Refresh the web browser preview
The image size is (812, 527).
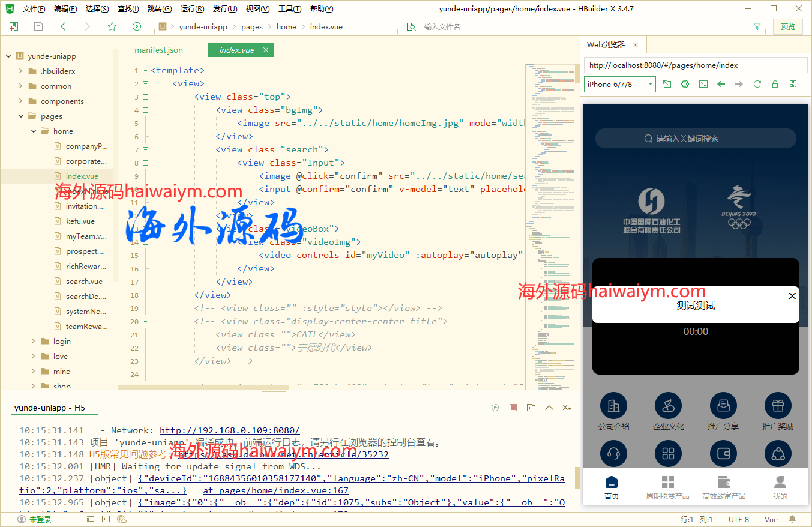(757, 85)
